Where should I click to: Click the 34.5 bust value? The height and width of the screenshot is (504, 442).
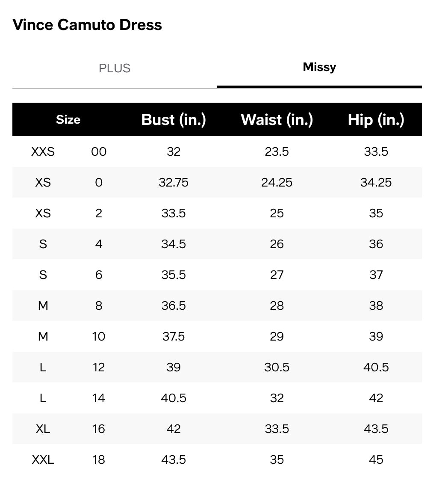point(174,244)
